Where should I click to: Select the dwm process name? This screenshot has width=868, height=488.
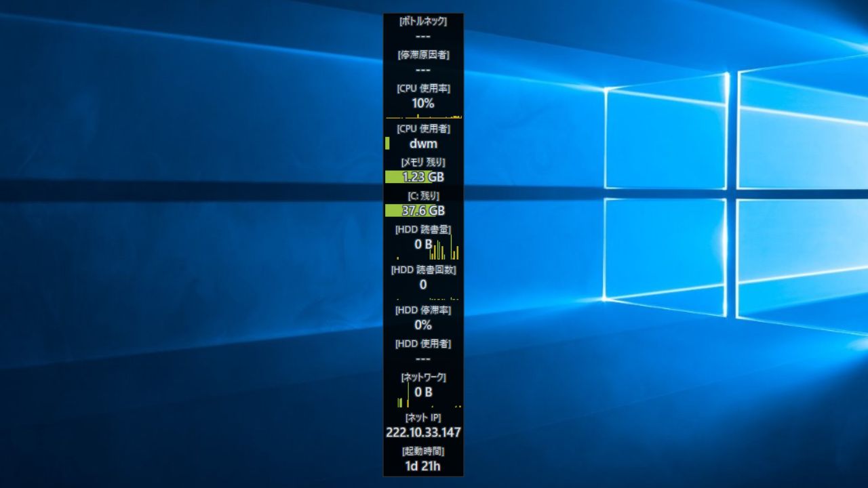click(423, 144)
